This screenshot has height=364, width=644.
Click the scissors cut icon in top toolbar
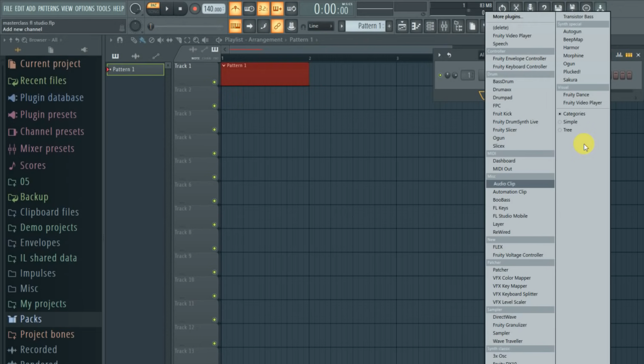(516, 8)
